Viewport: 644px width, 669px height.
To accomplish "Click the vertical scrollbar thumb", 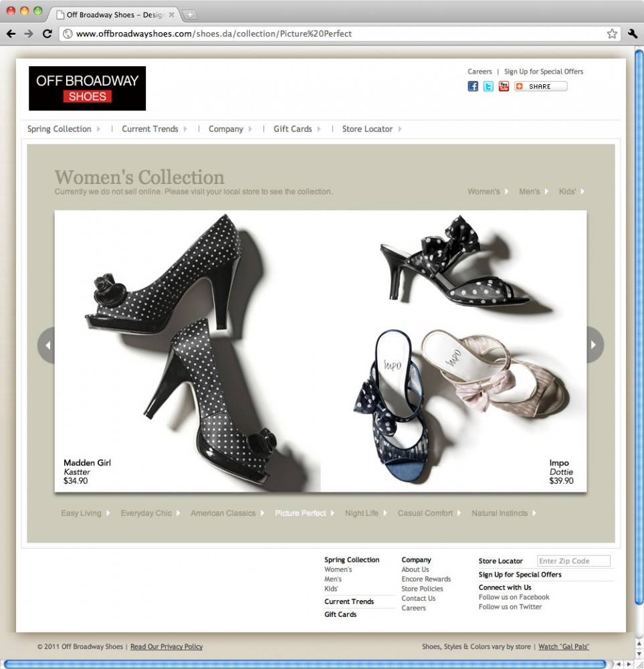I will (639, 328).
